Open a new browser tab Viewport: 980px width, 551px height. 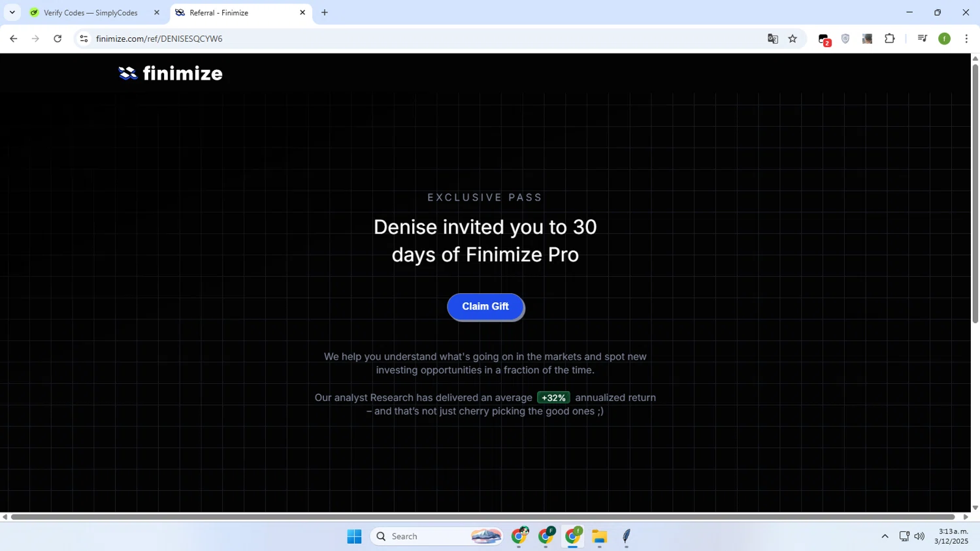coord(325,12)
